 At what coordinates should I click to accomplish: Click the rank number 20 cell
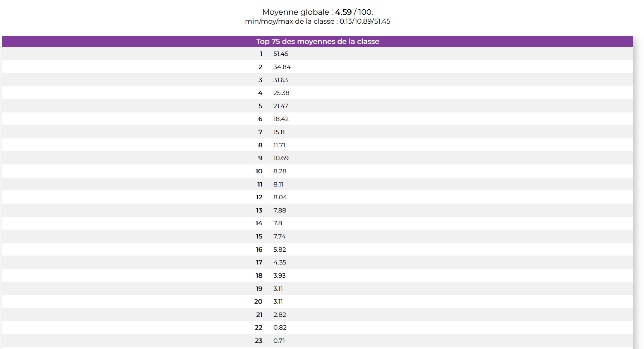coord(258,302)
